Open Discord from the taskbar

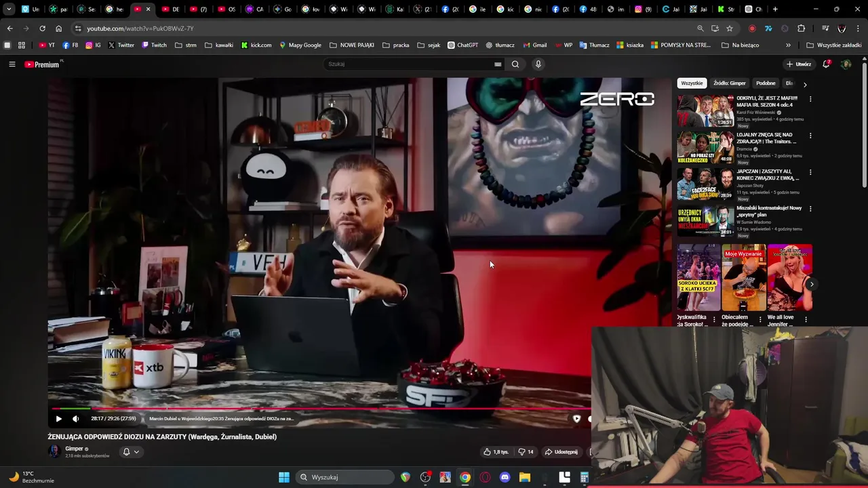pyautogui.click(x=505, y=477)
